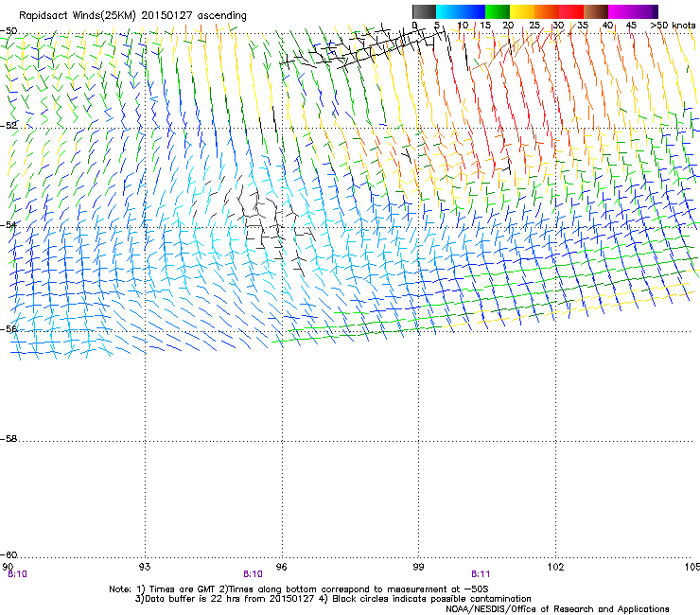Screen dimensions: 700x615
Task: Click the purple '8:10' label under longitude 96
Action: click(253, 574)
